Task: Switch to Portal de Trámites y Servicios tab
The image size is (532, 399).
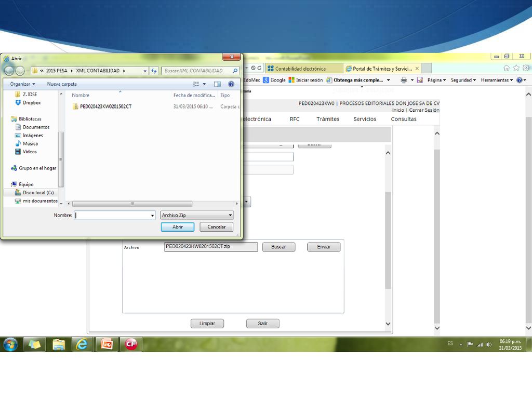Action: pos(382,69)
